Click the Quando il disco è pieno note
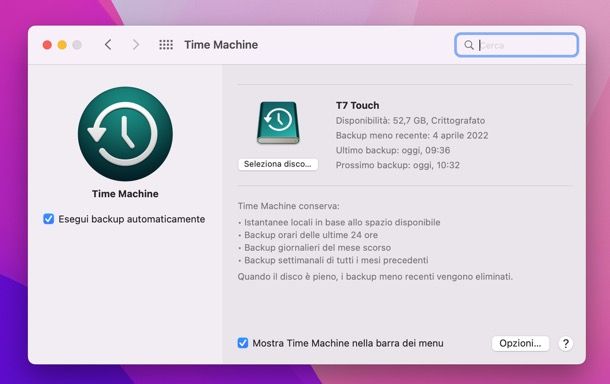This screenshot has width=610, height=384. tap(375, 277)
